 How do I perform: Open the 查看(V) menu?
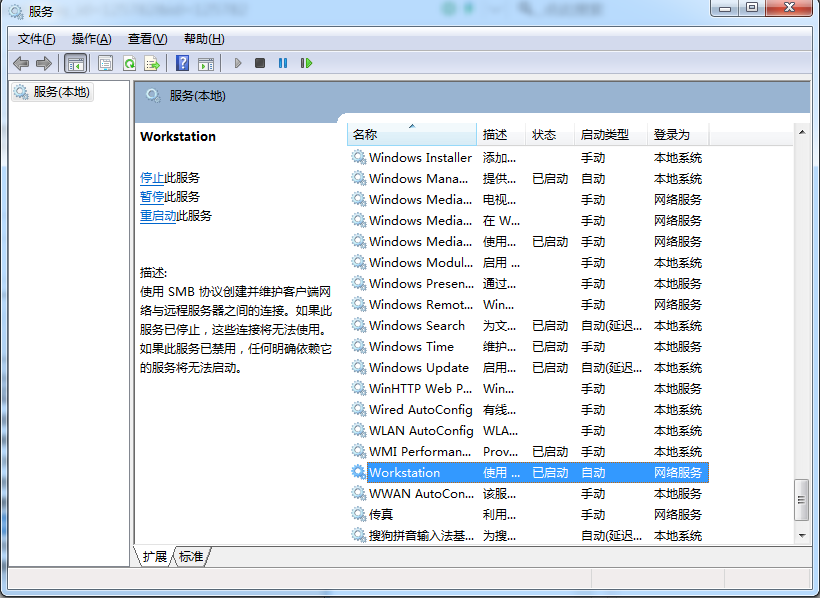pyautogui.click(x=147, y=39)
